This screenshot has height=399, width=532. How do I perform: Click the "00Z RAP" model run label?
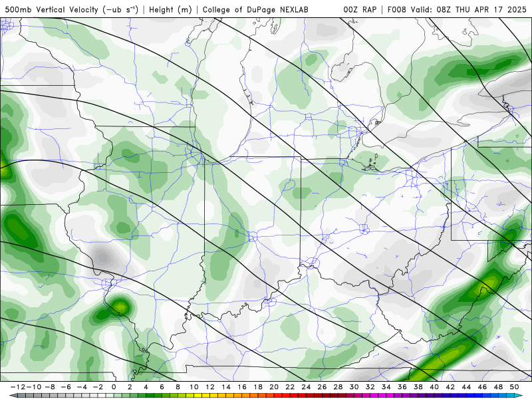360,9
